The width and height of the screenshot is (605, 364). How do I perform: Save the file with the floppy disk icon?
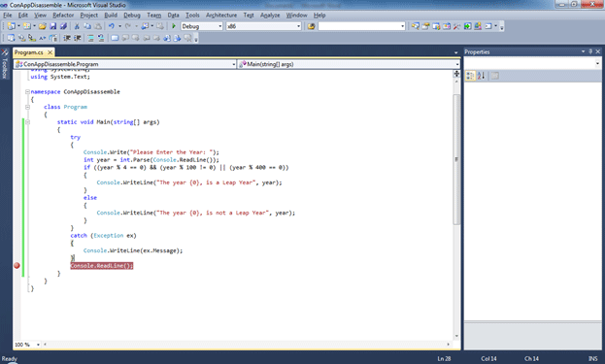pyautogui.click(x=53, y=26)
